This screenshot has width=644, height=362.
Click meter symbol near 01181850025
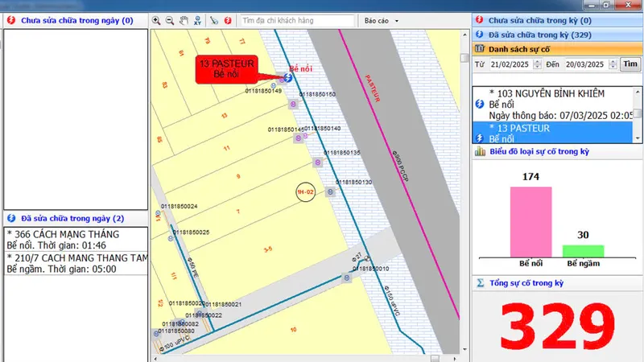coord(171,238)
